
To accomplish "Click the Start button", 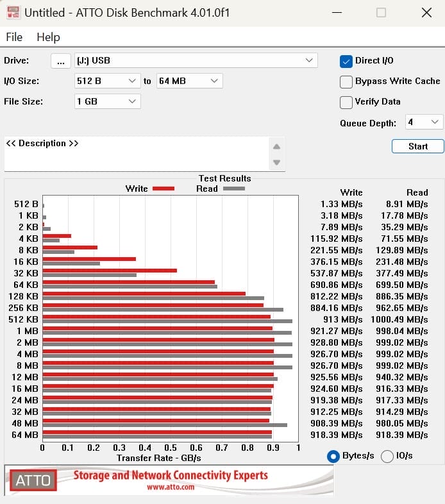I will 417,147.
